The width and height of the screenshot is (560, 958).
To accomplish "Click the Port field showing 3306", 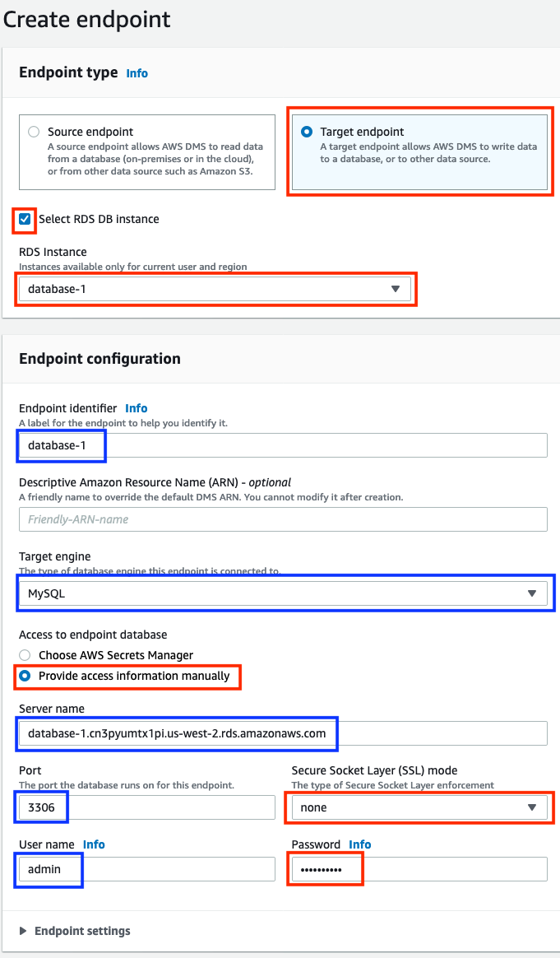I will click(147, 807).
